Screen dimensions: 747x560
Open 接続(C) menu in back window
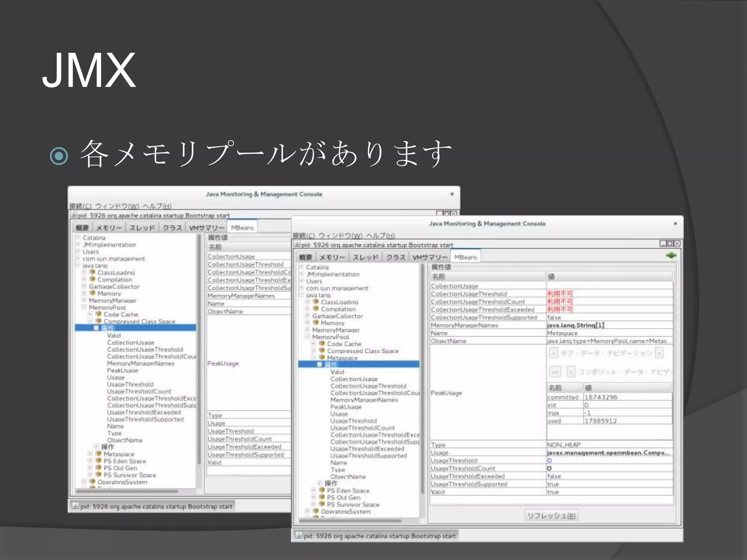[80, 206]
